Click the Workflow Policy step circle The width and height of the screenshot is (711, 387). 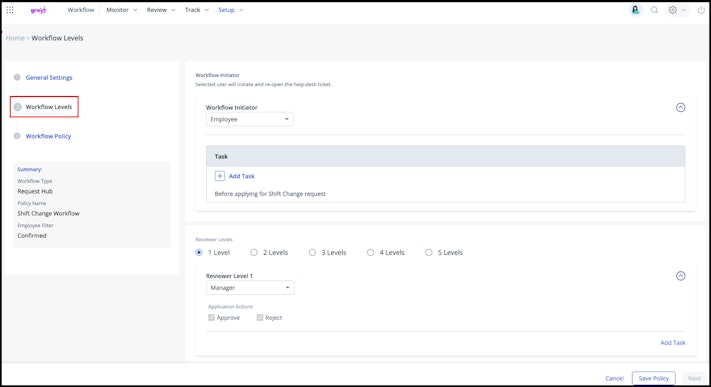(x=17, y=136)
